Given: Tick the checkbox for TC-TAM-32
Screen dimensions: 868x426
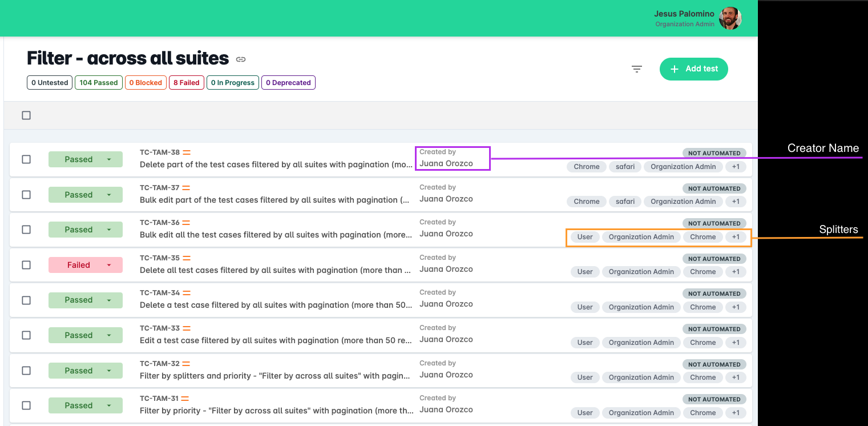Looking at the screenshot, I should 26,371.
